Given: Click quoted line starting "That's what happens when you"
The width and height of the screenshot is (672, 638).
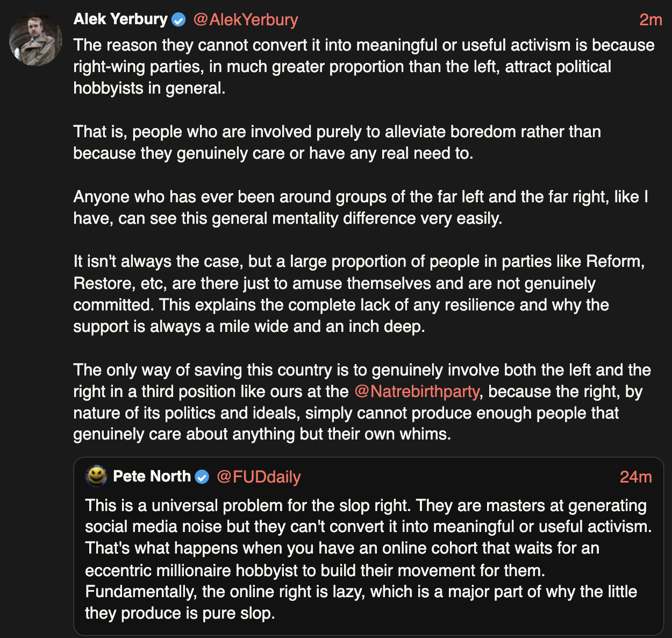Looking at the screenshot, I should pyautogui.click(x=342, y=548).
